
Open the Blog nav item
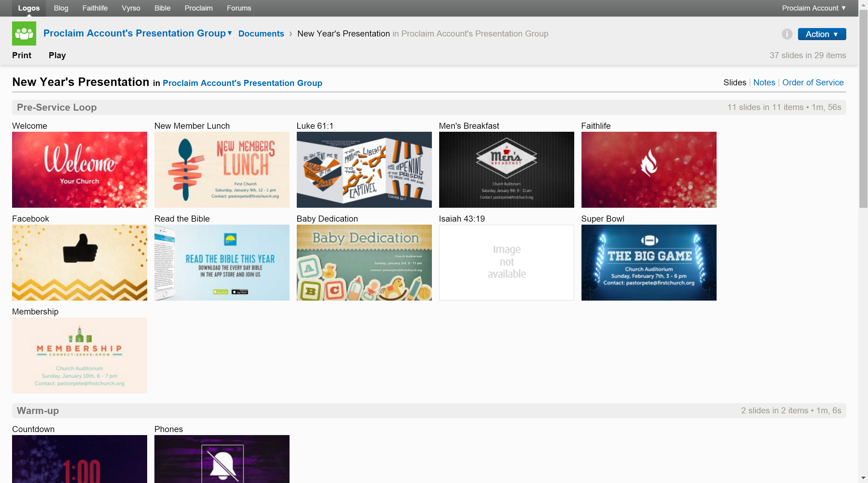click(x=61, y=8)
